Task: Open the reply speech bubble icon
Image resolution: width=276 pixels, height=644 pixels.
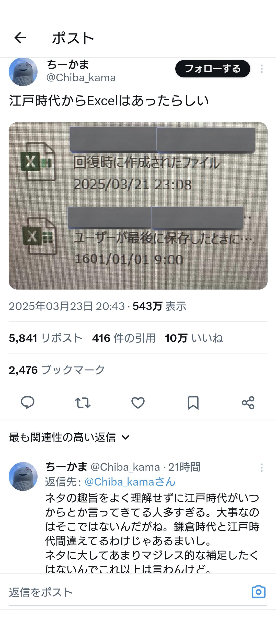Action: [28, 403]
